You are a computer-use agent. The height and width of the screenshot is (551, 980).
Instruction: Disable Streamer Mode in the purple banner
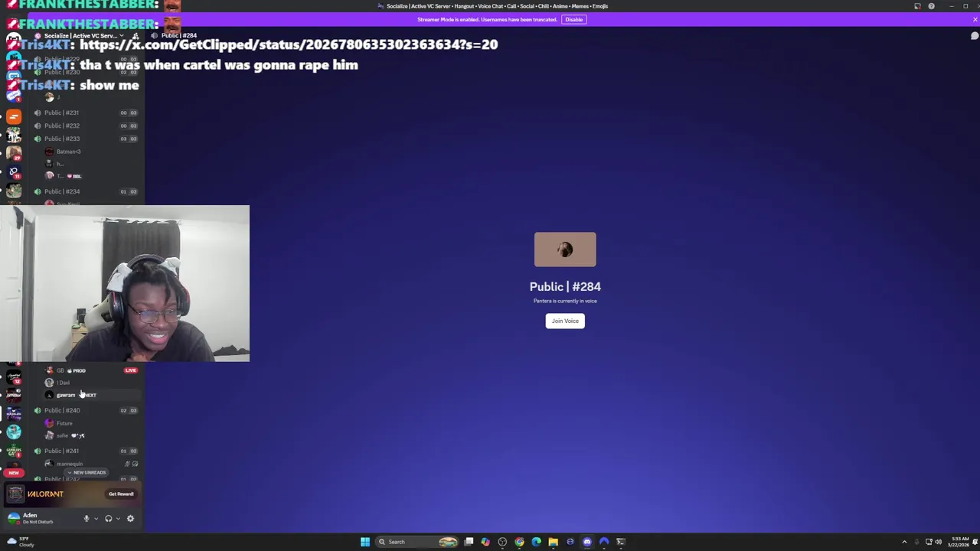573,19
